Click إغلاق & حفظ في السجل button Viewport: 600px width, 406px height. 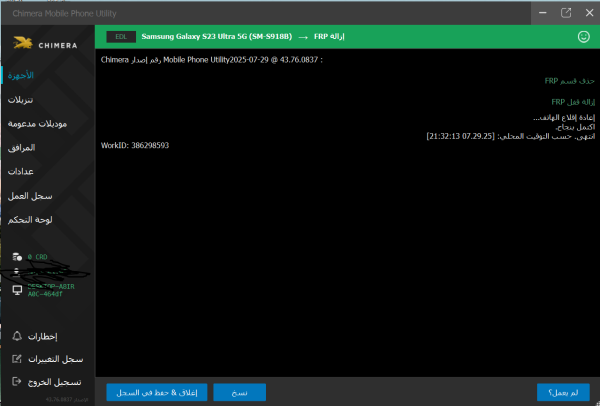click(157, 393)
